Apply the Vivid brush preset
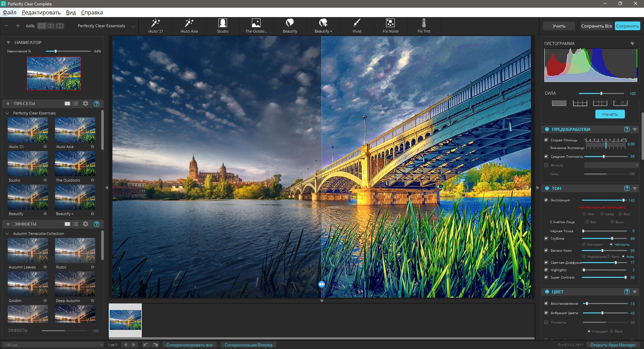This screenshot has width=644, height=349. pyautogui.click(x=357, y=26)
